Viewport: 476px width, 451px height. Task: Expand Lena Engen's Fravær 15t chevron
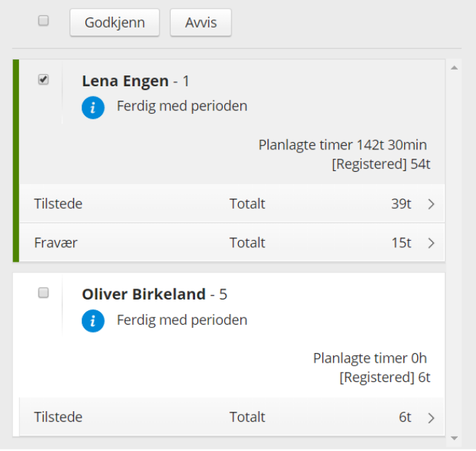tap(431, 243)
